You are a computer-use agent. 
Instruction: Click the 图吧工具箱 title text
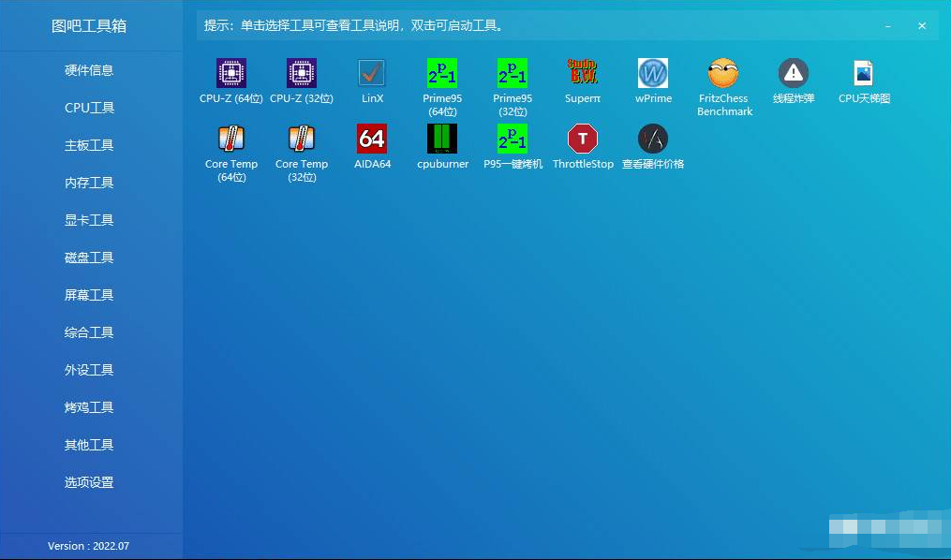(89, 26)
